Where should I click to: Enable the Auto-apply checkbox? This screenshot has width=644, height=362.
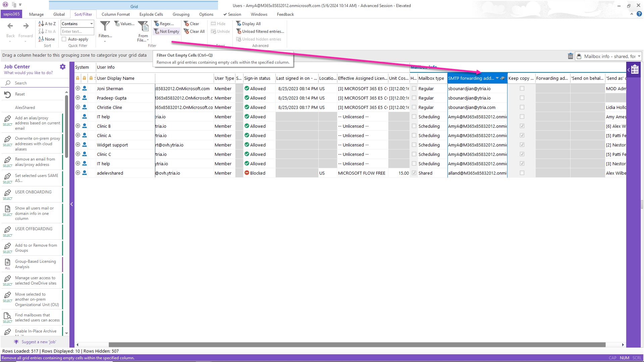(64, 39)
